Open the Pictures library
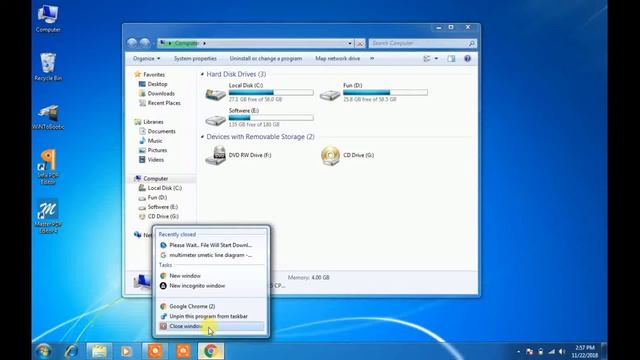Image resolution: width=640 pixels, height=360 pixels. click(153, 150)
